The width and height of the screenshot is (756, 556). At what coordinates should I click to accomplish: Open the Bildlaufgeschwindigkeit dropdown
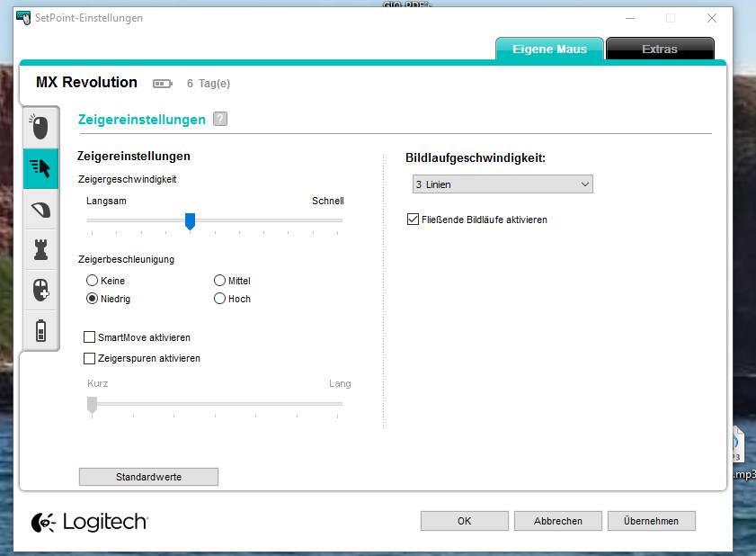click(503, 184)
